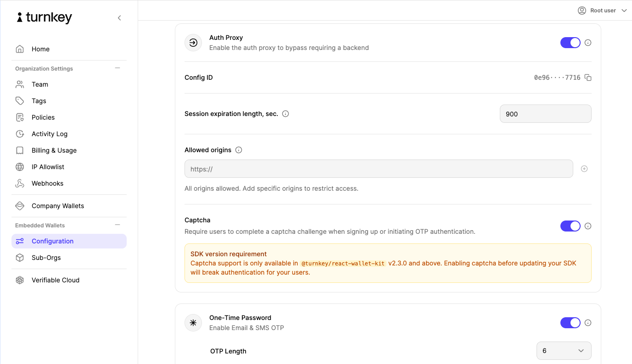Click the Activity Log clock icon
632x364 pixels.
(20, 134)
